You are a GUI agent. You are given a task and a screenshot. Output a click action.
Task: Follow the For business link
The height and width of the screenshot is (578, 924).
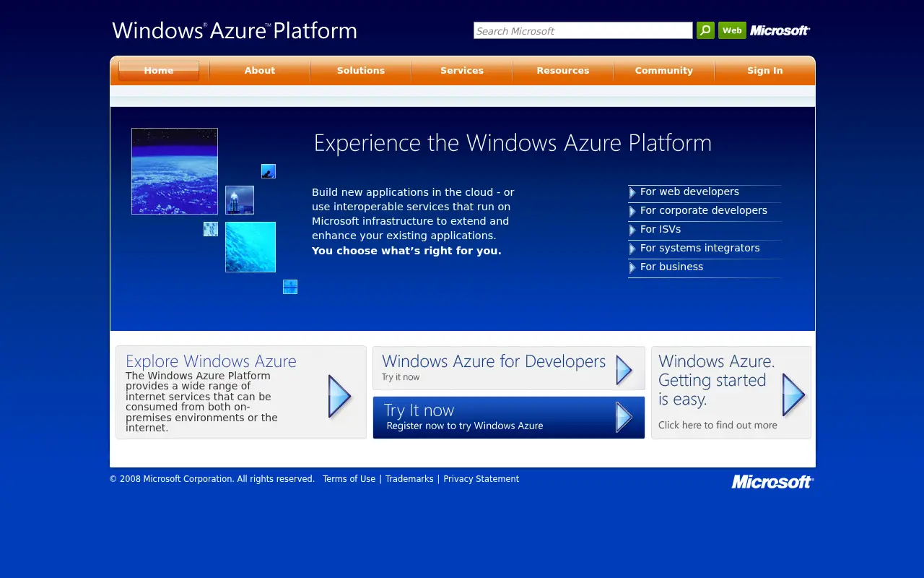tap(671, 267)
